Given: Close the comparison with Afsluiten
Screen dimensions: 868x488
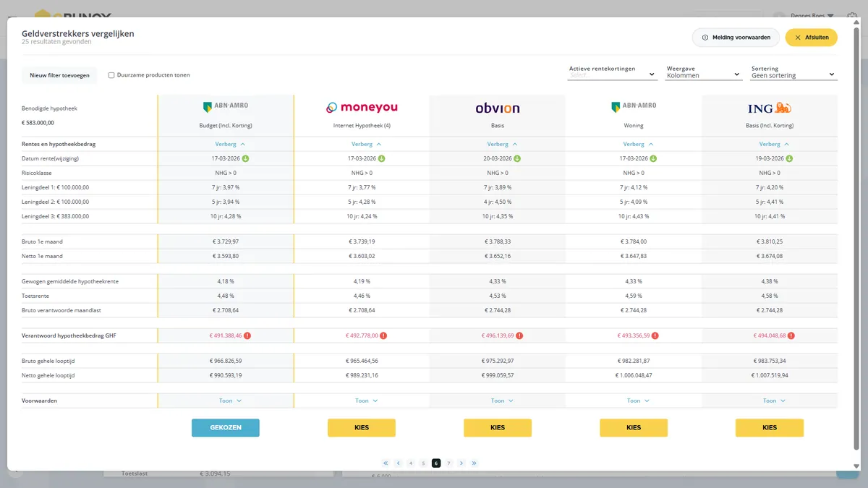Looking at the screenshot, I should [812, 38].
